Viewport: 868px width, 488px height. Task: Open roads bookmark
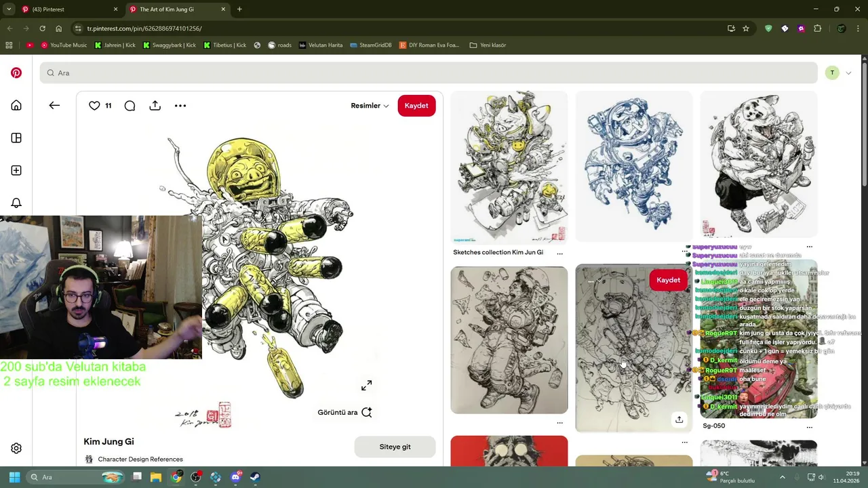tap(279, 45)
